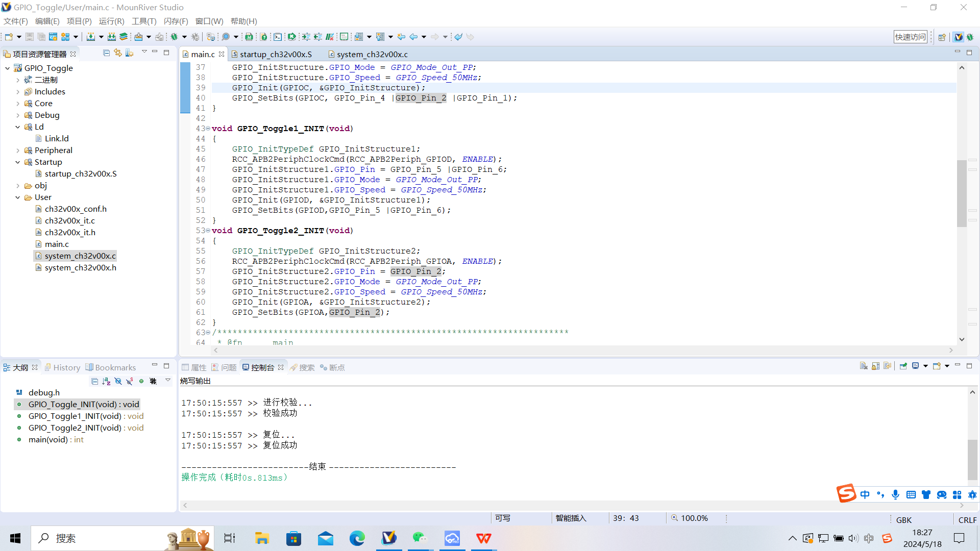This screenshot has width=980, height=551.
Task: Collapse all in project explorer toolbar
Action: tap(106, 53)
